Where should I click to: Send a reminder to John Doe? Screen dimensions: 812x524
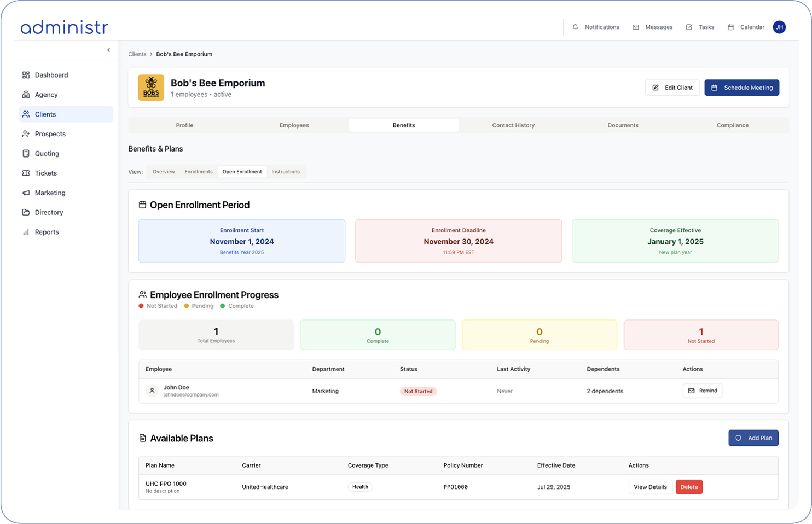(x=702, y=391)
